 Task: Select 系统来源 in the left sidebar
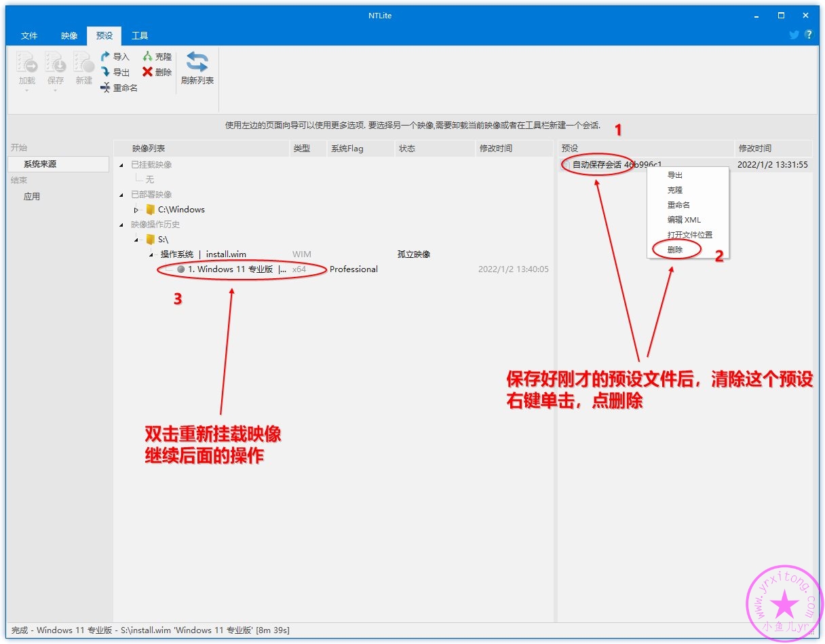coord(58,164)
